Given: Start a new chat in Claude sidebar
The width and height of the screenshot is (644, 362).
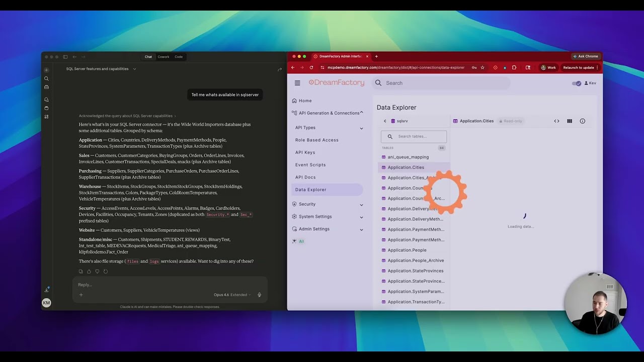Looking at the screenshot, I should point(46,70).
